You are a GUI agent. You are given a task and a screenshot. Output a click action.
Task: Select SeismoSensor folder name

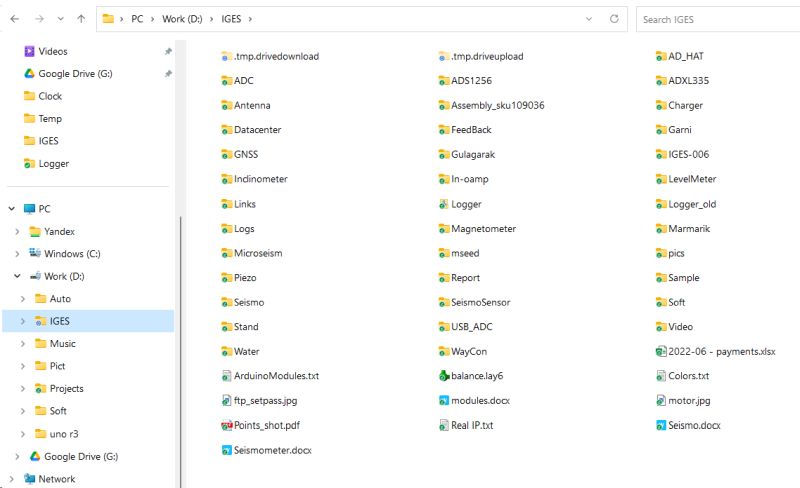(481, 302)
